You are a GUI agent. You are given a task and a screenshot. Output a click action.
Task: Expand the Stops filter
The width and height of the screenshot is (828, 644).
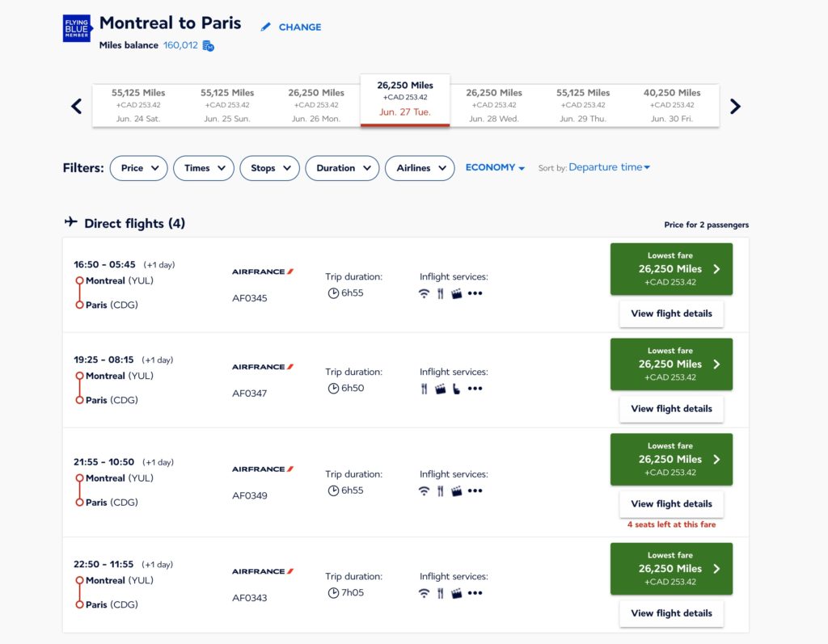(269, 168)
